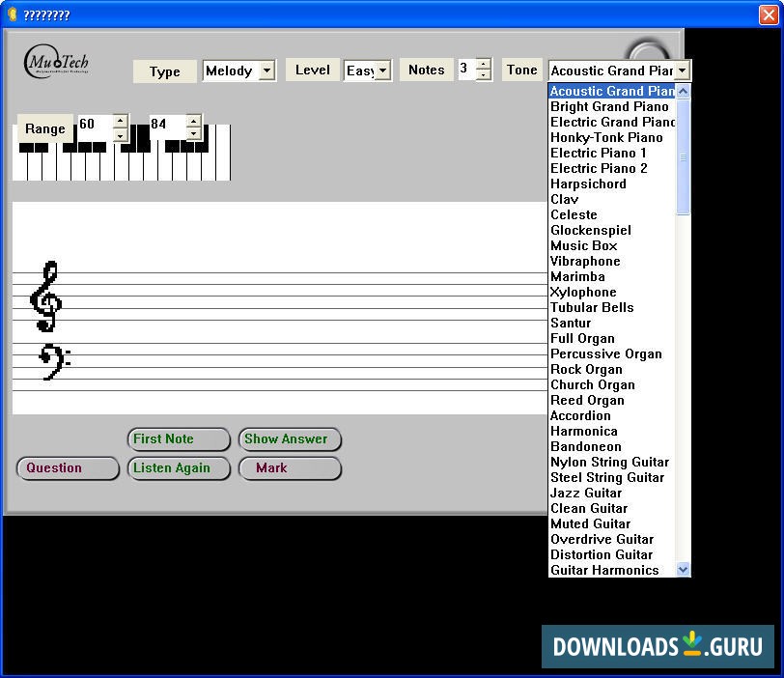
Task: Decrease the lower Range value 60
Action: [120, 135]
